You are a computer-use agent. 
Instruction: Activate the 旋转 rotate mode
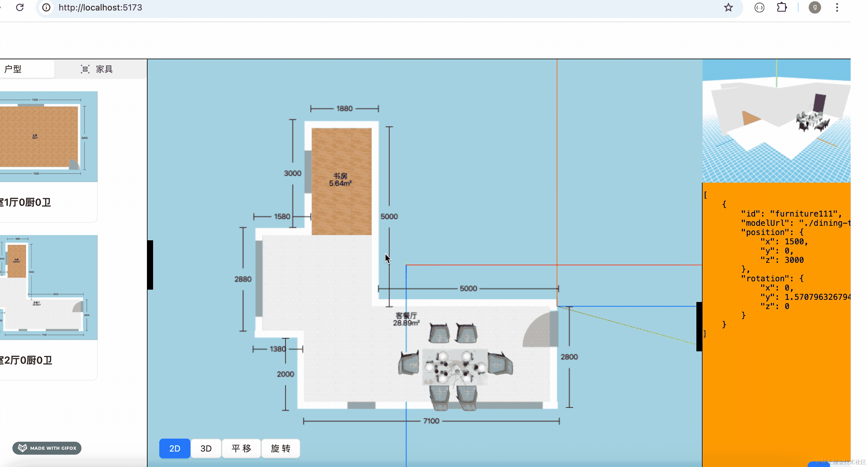pyautogui.click(x=280, y=448)
